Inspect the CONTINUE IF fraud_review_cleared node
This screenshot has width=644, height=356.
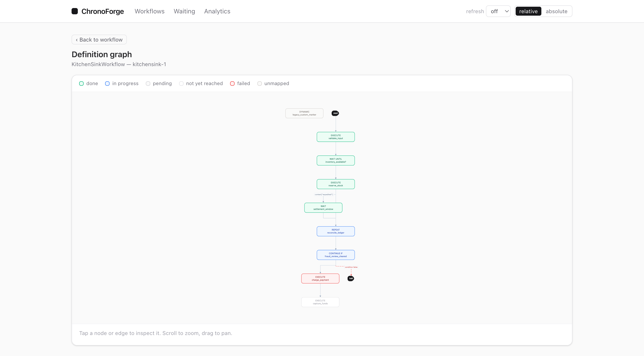pos(335,255)
